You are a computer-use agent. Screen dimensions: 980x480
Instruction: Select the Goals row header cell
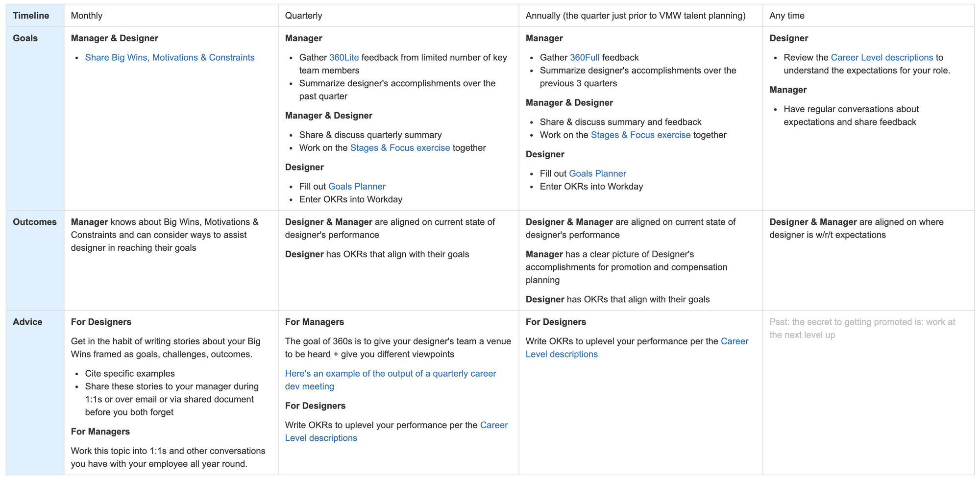[35, 119]
